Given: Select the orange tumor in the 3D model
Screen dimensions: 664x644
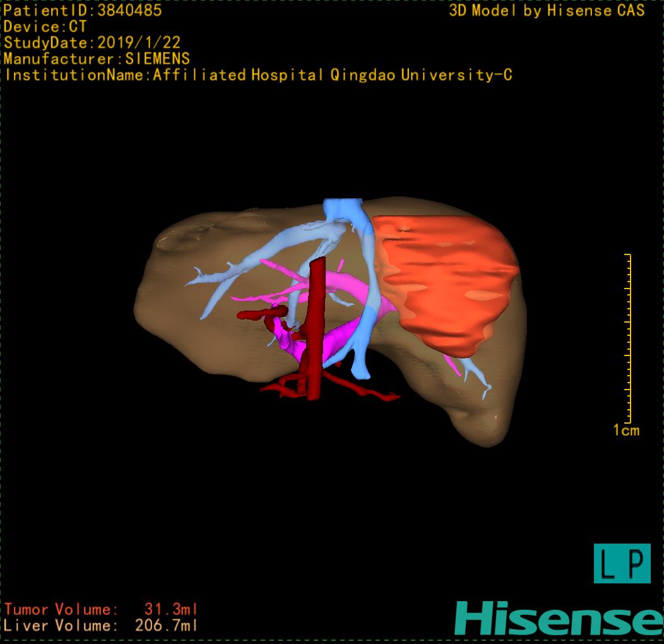Looking at the screenshot, I should 449,284.
